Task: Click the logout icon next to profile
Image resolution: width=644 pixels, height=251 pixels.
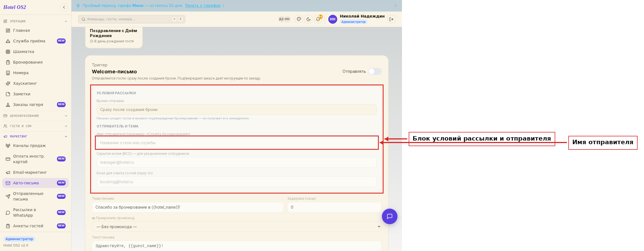Action: [391, 19]
